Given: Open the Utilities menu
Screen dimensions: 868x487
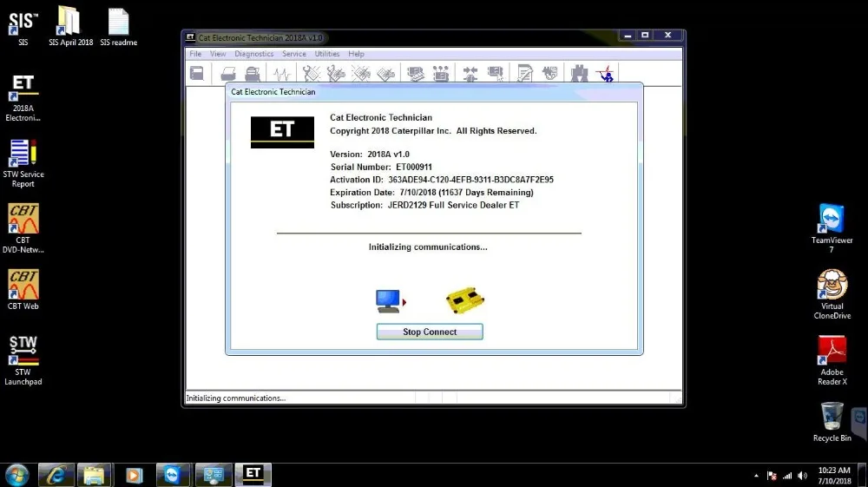Looking at the screenshot, I should (327, 54).
